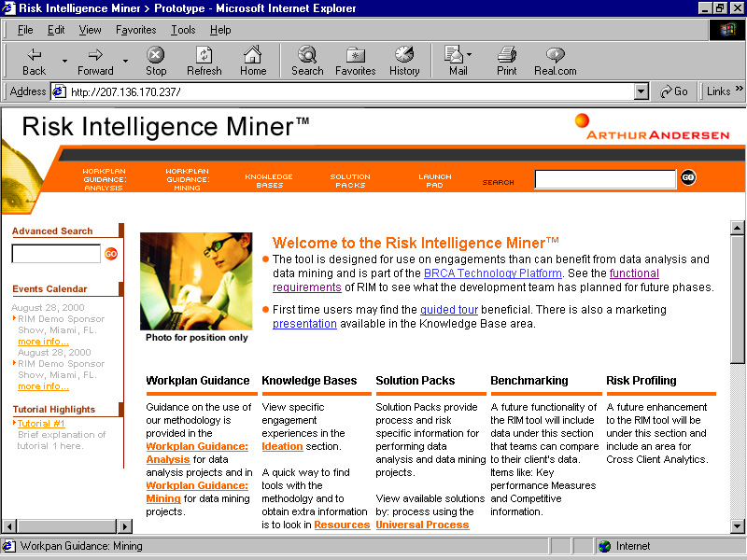This screenshot has width=747, height=560.
Task: Open the Tutorial #1 link
Action: (41, 424)
